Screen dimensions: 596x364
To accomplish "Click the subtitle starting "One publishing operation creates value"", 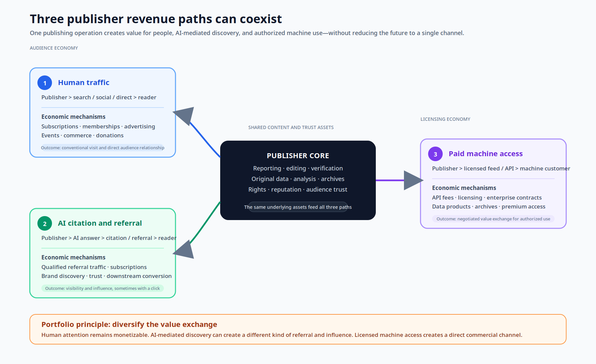I will (247, 33).
